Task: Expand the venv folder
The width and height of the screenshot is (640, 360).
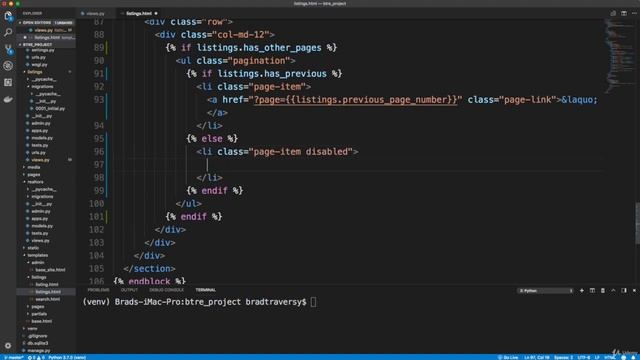Action: pos(31,329)
